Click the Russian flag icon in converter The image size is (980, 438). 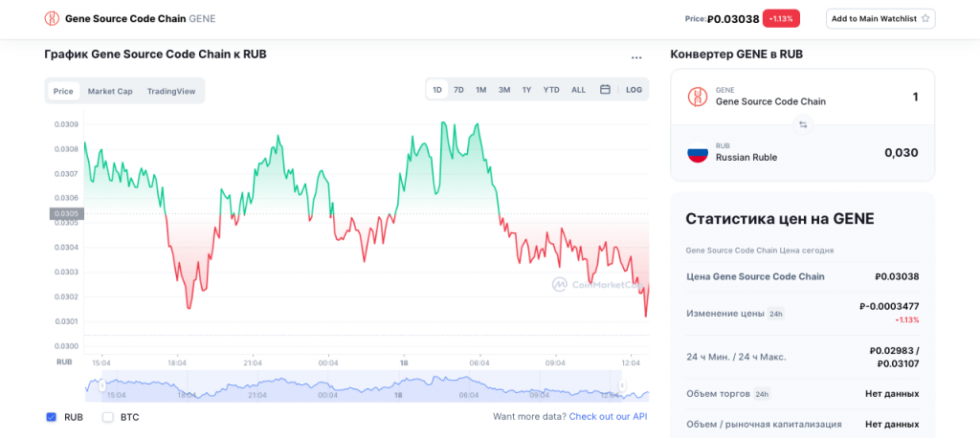click(697, 152)
